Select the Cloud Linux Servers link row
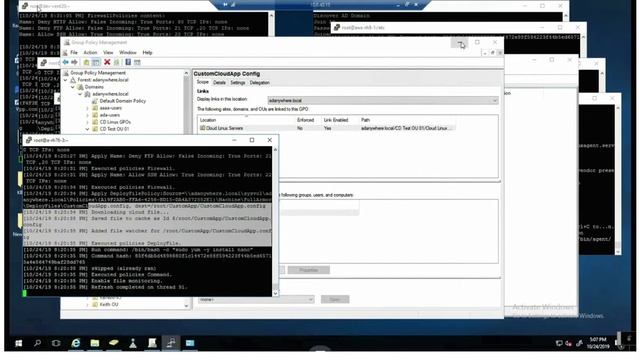640x360 pixels. (327, 128)
